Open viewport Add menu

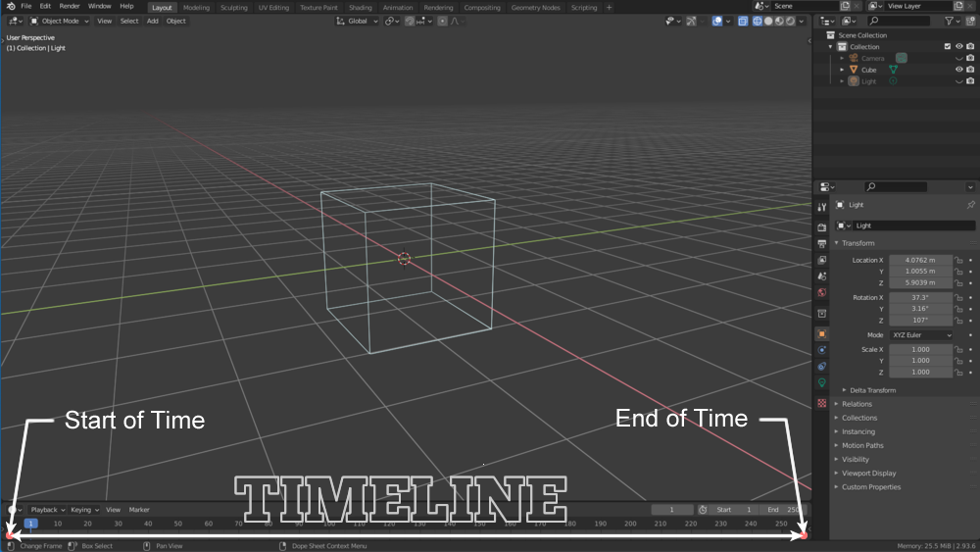pyautogui.click(x=153, y=22)
